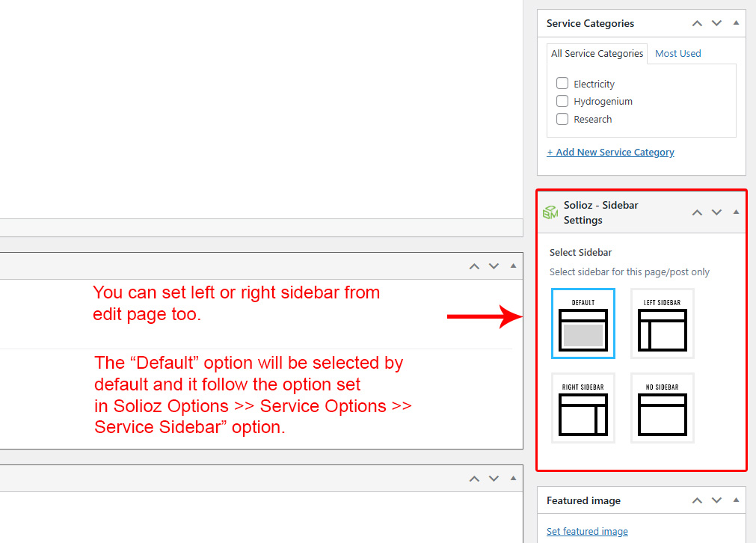The width and height of the screenshot is (756, 543).
Task: Select the Default sidebar layout icon
Action: pyautogui.click(x=583, y=323)
